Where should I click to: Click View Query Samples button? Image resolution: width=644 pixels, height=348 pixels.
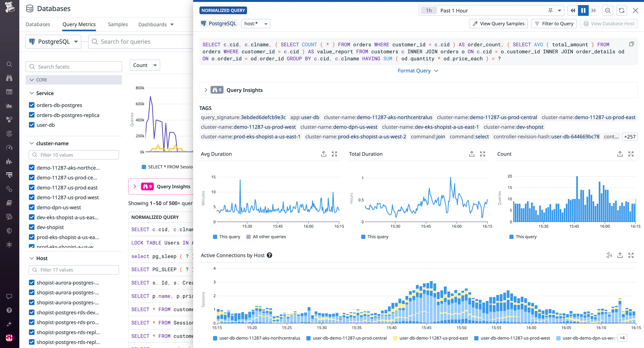(x=498, y=24)
